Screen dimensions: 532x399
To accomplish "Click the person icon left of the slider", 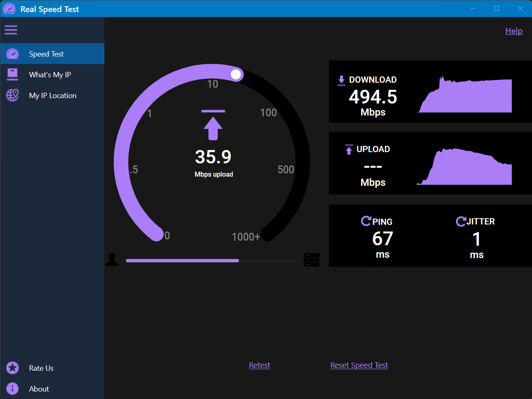I will coord(112,259).
